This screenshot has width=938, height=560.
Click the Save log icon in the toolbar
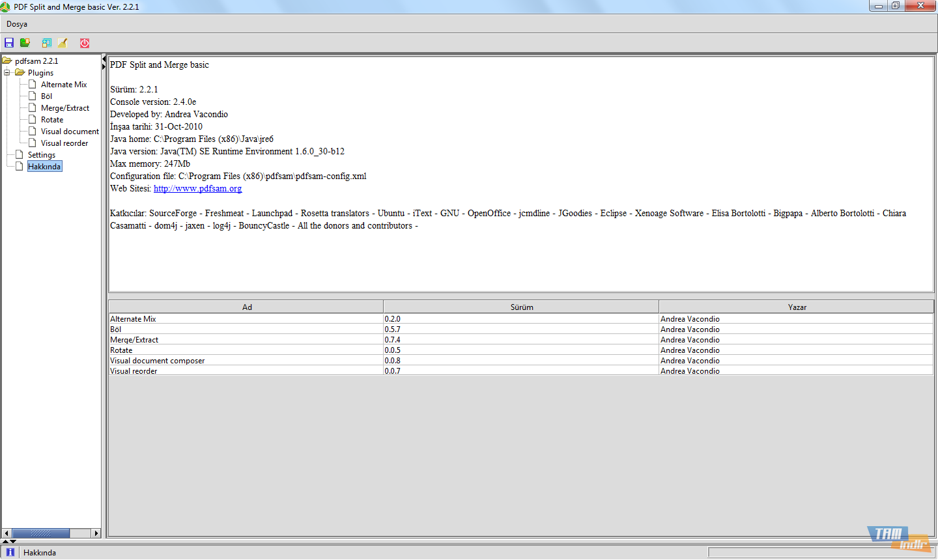tap(47, 43)
